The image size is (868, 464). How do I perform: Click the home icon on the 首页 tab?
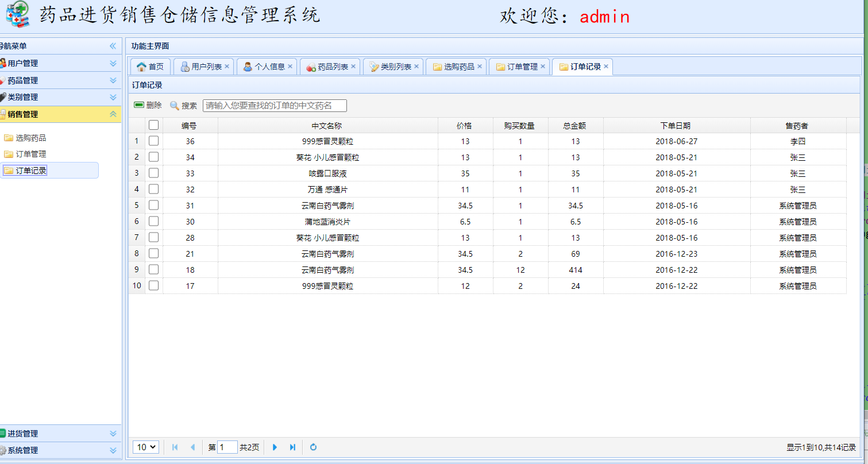[141, 66]
